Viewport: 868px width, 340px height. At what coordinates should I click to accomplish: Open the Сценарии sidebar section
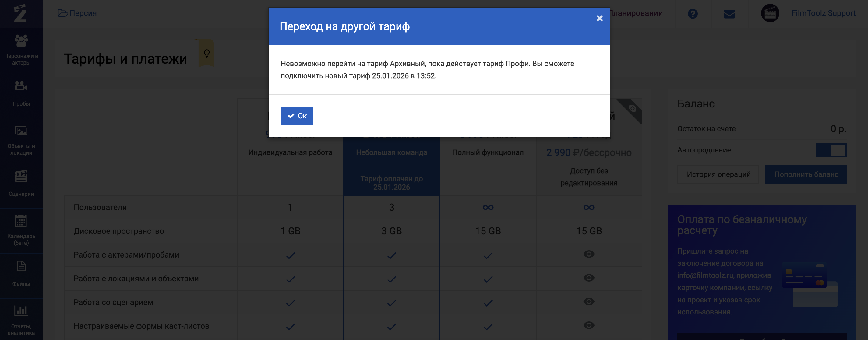click(x=21, y=184)
